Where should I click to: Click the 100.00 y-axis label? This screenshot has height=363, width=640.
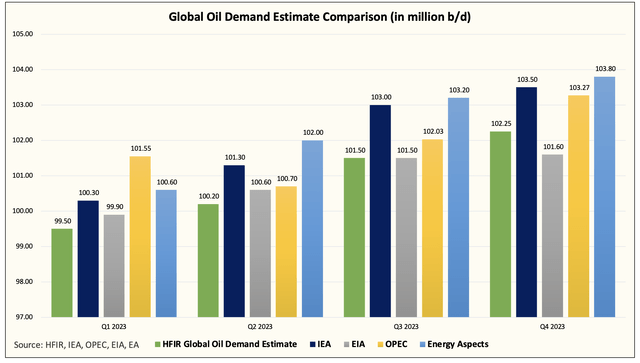point(23,211)
